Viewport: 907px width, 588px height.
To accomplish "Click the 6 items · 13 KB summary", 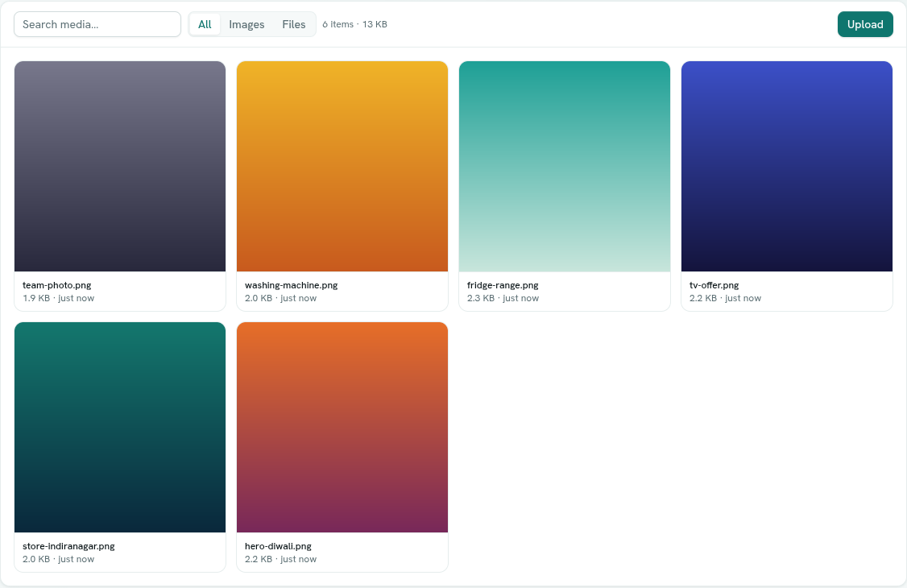I will pyautogui.click(x=354, y=24).
